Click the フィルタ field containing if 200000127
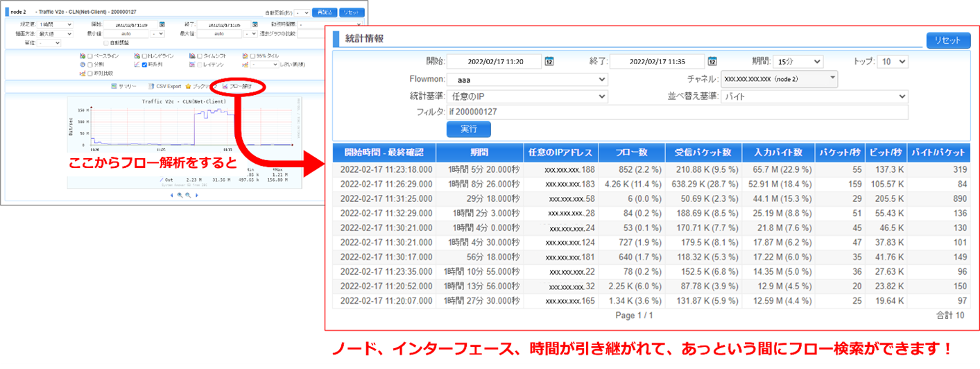This screenshot has height=369, width=980. click(x=678, y=112)
